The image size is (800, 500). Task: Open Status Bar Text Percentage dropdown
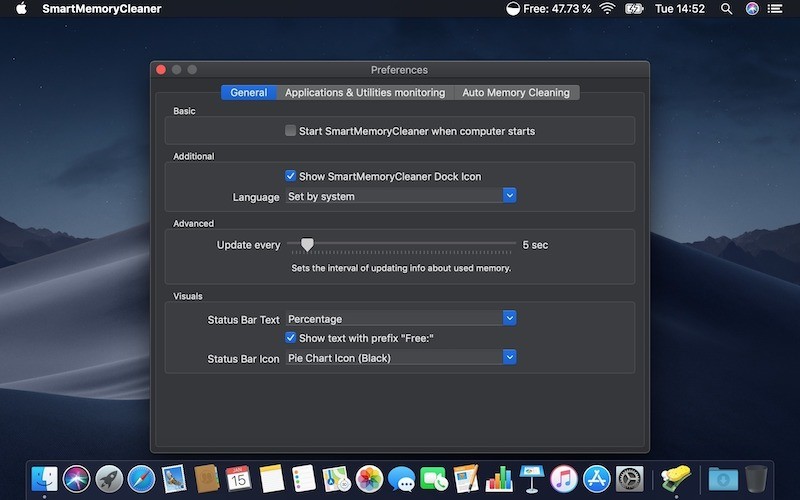coord(401,319)
